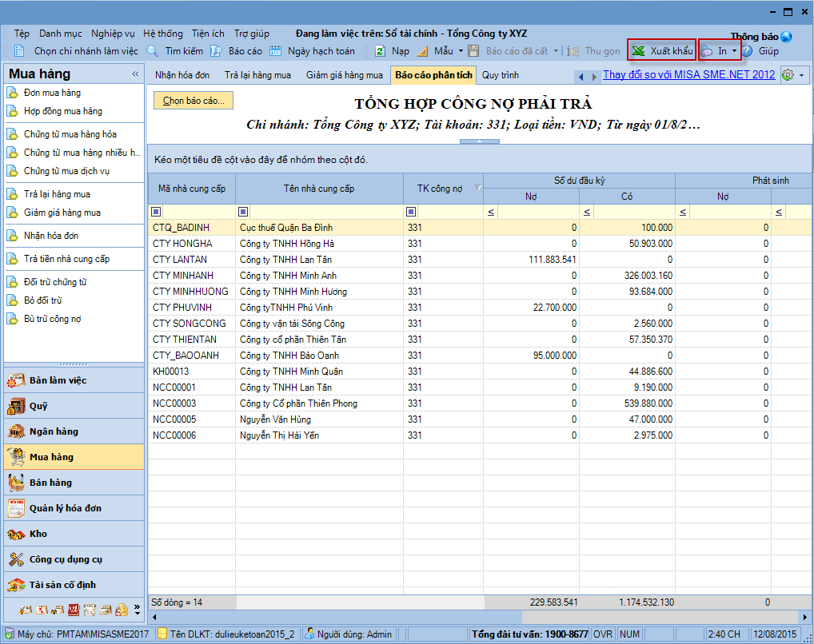Toggle filter box under TK công nợ

click(x=411, y=212)
